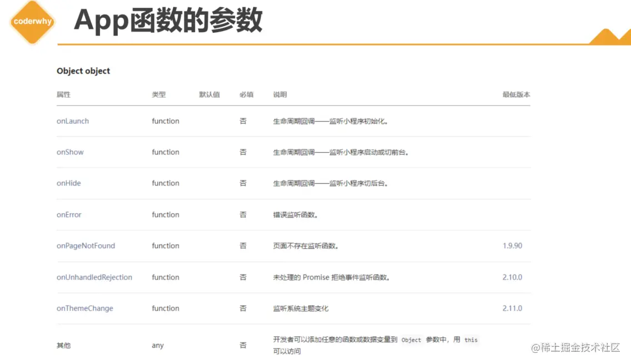Click the '类型' column header
631x364 pixels.
158,94
